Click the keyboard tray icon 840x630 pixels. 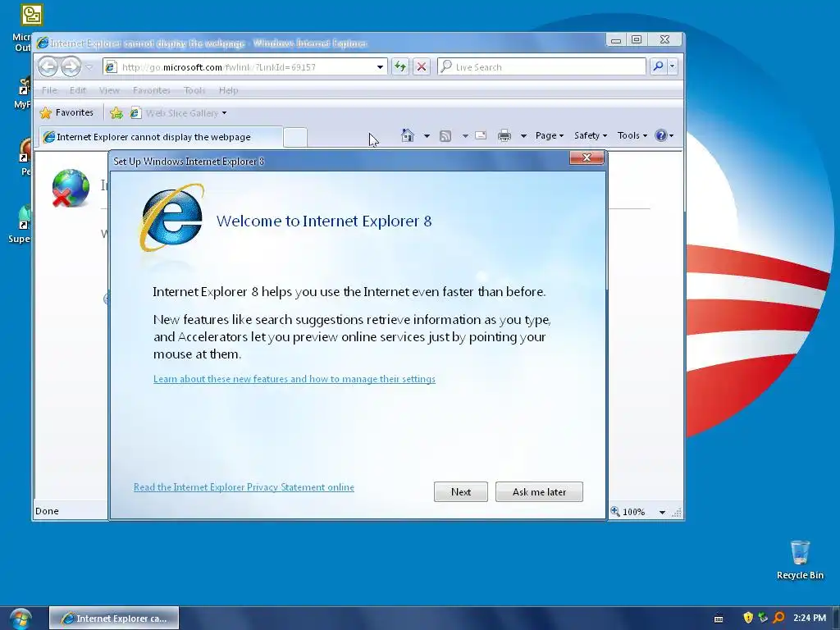[x=719, y=619]
